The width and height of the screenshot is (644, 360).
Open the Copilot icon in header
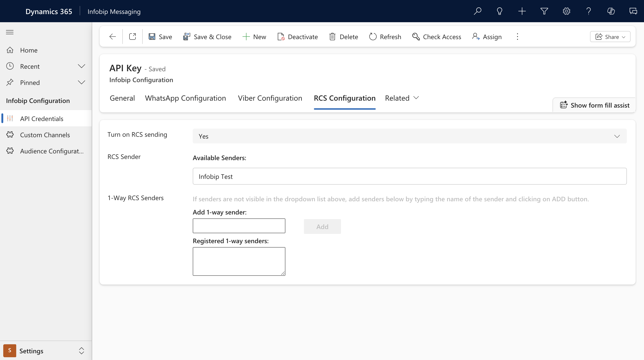(611, 11)
